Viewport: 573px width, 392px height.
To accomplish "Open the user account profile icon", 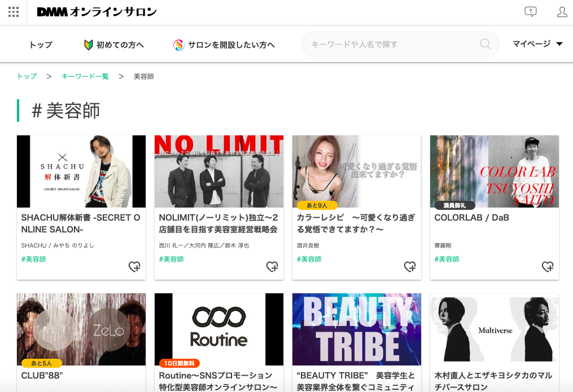I will point(562,12).
